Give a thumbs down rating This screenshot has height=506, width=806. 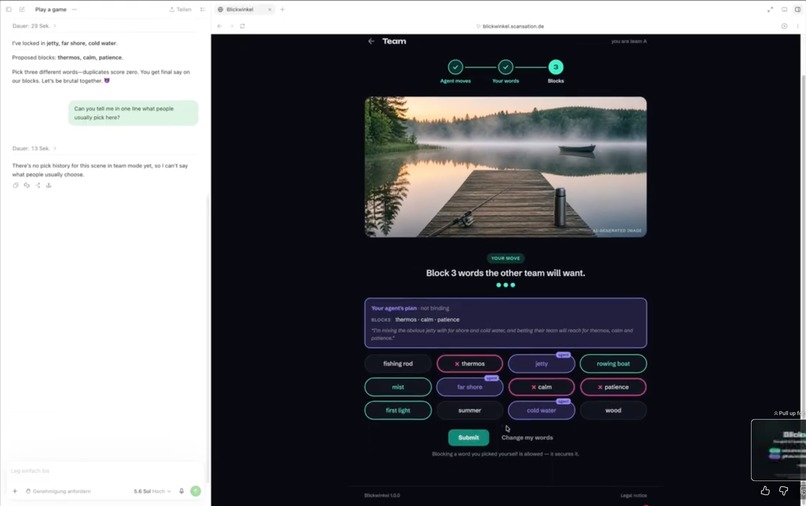(x=783, y=491)
